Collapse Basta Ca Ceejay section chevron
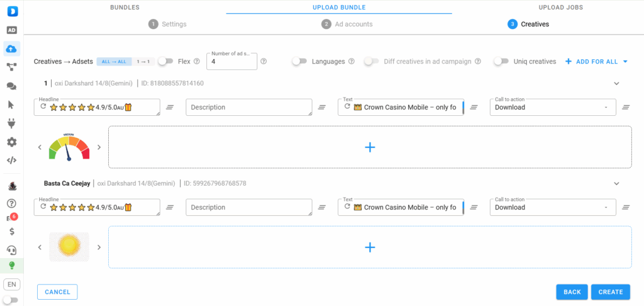Image resolution: width=644 pixels, height=306 pixels. point(616,183)
